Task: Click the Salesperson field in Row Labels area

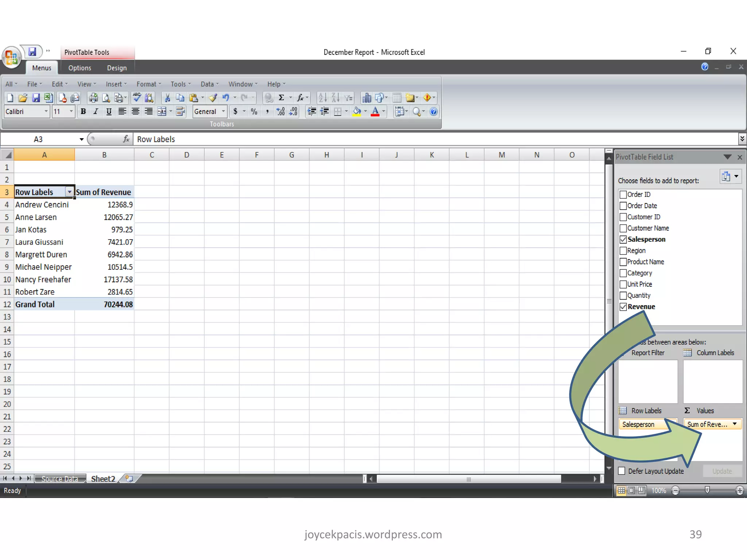Action: click(x=639, y=424)
